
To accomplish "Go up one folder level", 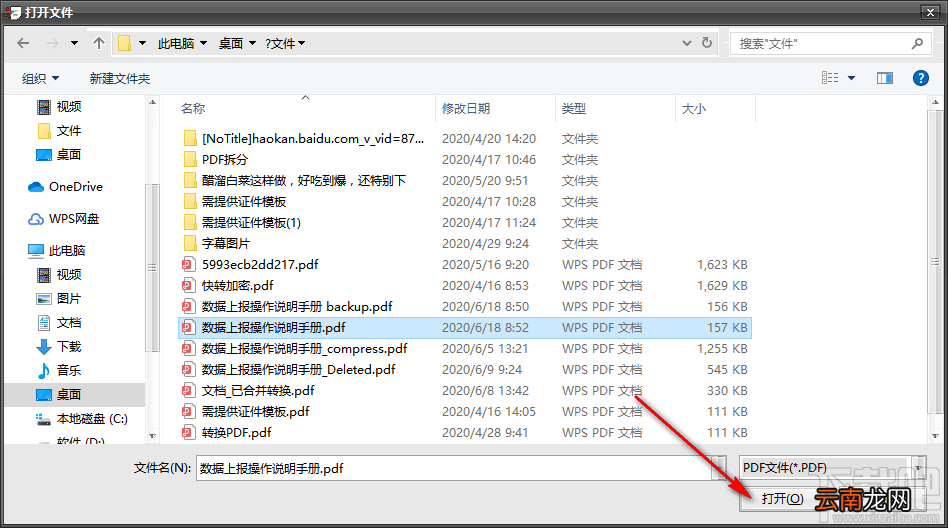I will [x=99, y=43].
